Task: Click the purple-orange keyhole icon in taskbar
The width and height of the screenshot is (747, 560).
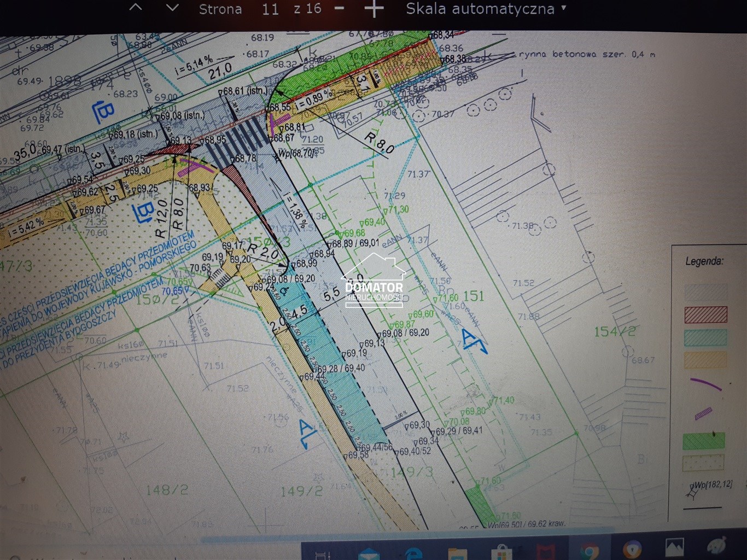Action: click(632, 550)
